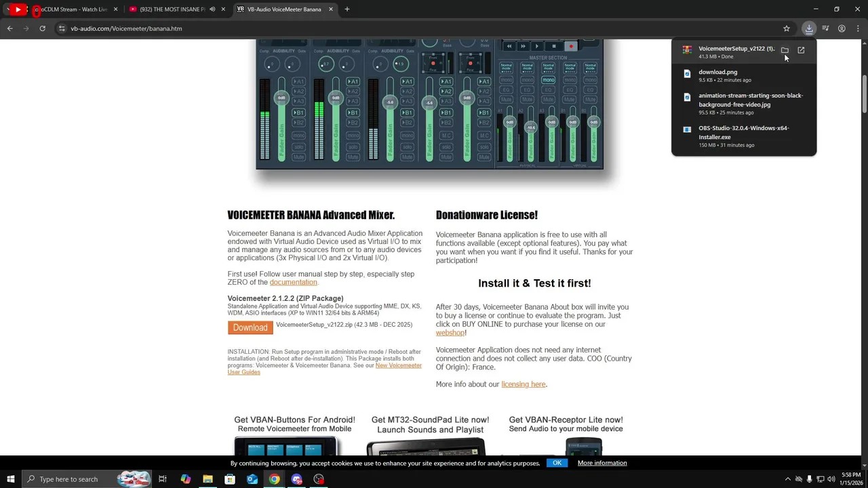Click microphone icon in system tray

(809, 479)
